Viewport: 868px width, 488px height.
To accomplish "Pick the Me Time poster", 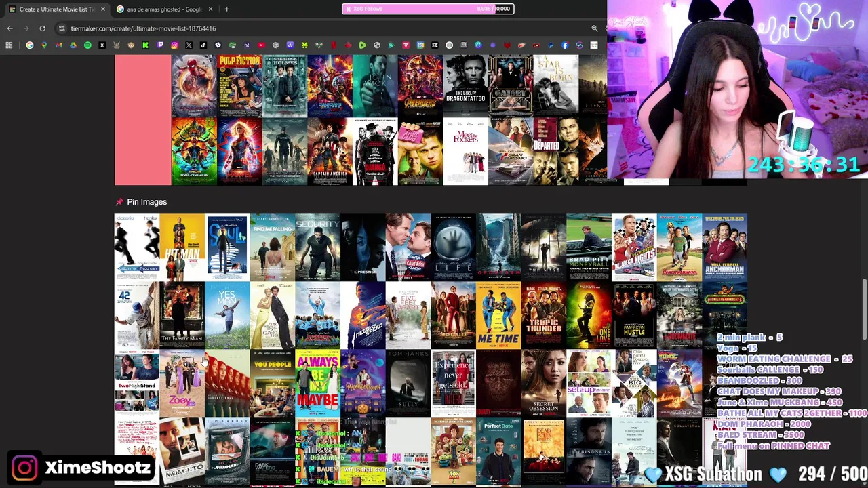I will [x=498, y=315].
